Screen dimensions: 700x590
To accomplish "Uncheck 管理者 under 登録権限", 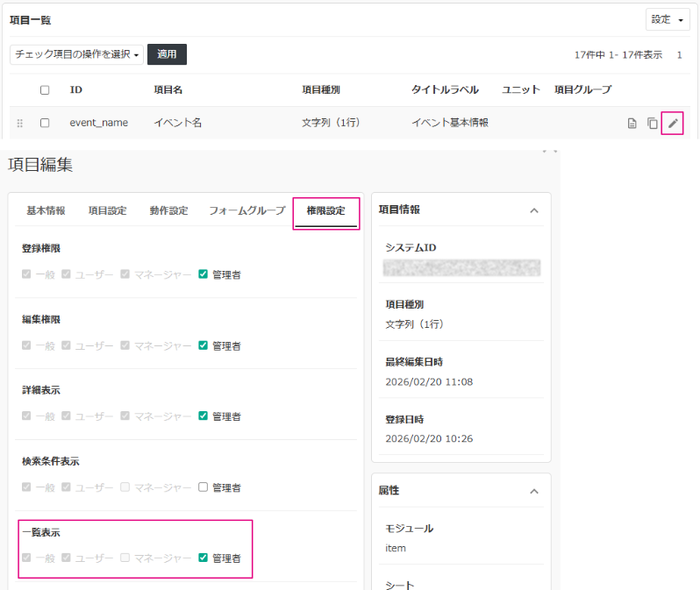I will tap(204, 274).
